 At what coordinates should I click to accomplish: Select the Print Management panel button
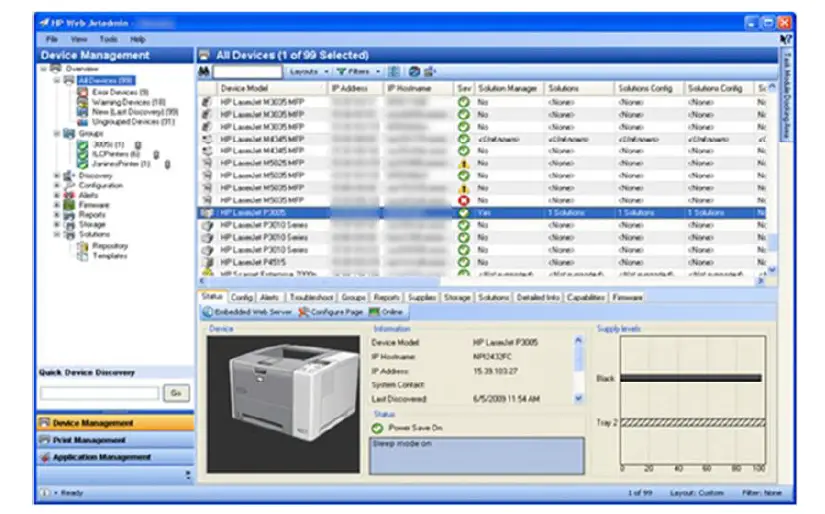pos(115,440)
